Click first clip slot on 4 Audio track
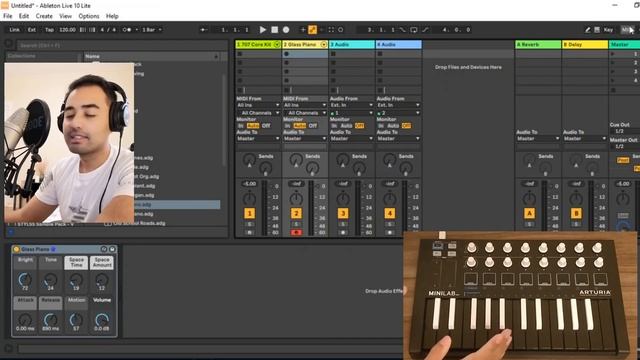Viewport: 640px width, 360px height. pos(398,54)
